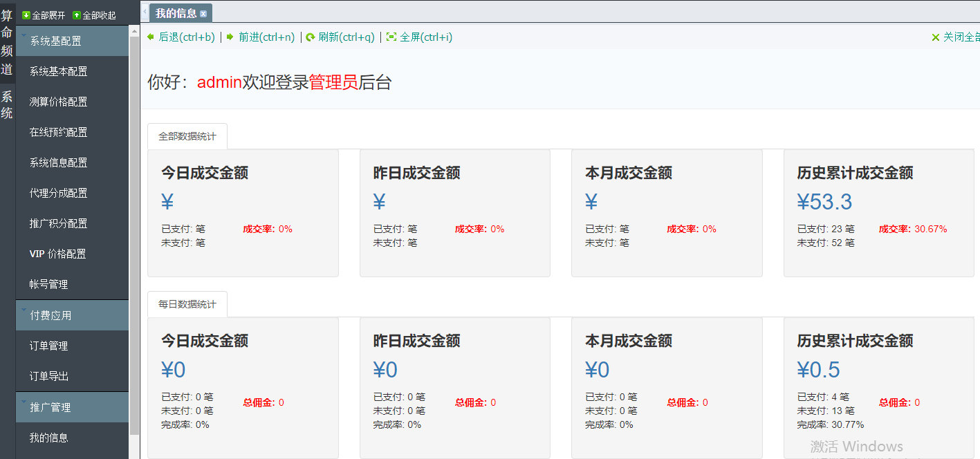980x459 pixels.
Task: Click the green X to close all tabs (关闭全部)
Action: click(x=936, y=37)
